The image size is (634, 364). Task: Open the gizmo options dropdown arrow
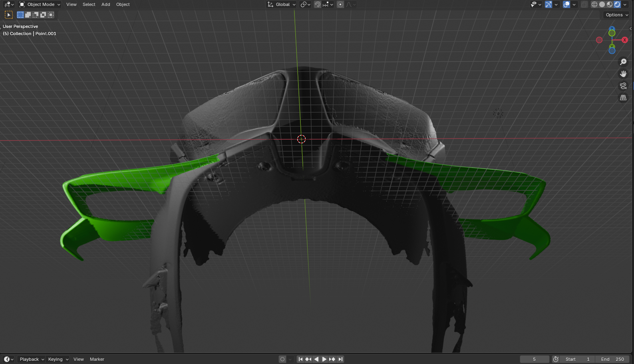pyautogui.click(x=556, y=4)
